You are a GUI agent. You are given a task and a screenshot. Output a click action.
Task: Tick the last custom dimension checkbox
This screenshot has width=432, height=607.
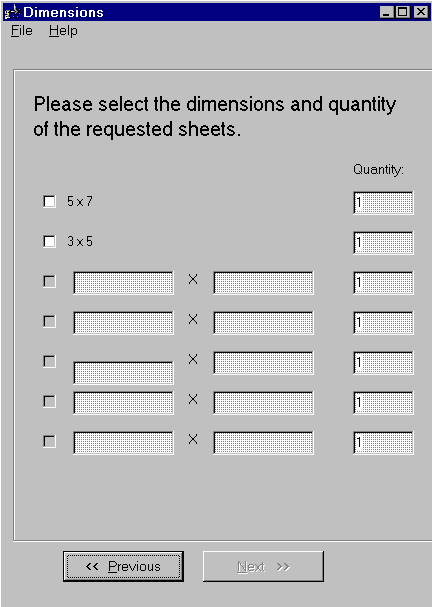(x=49, y=441)
